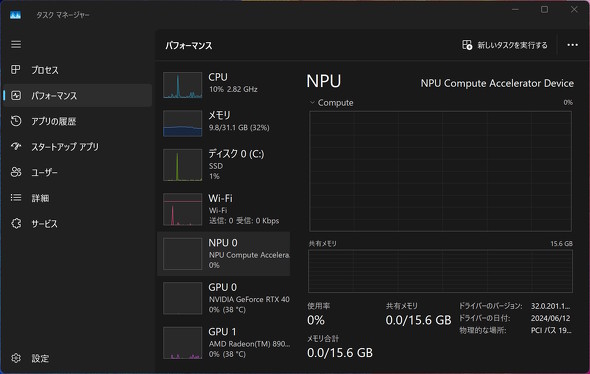
Task: Click the SSD label under ディスク 0
Action: click(x=216, y=166)
